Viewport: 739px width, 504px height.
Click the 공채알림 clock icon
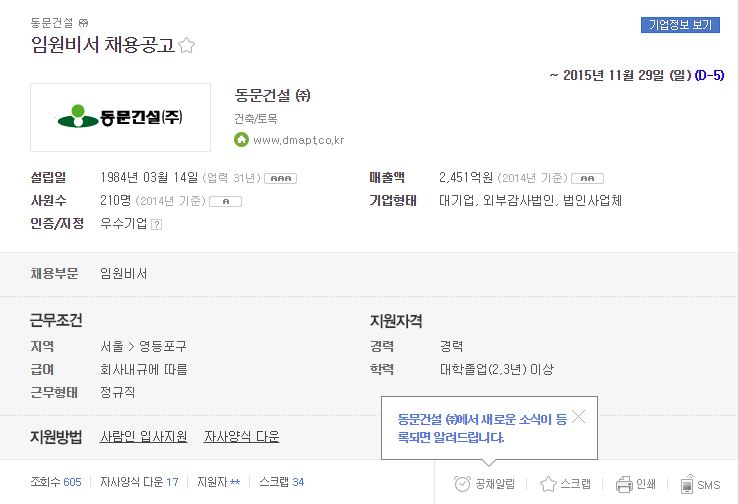coord(462,484)
